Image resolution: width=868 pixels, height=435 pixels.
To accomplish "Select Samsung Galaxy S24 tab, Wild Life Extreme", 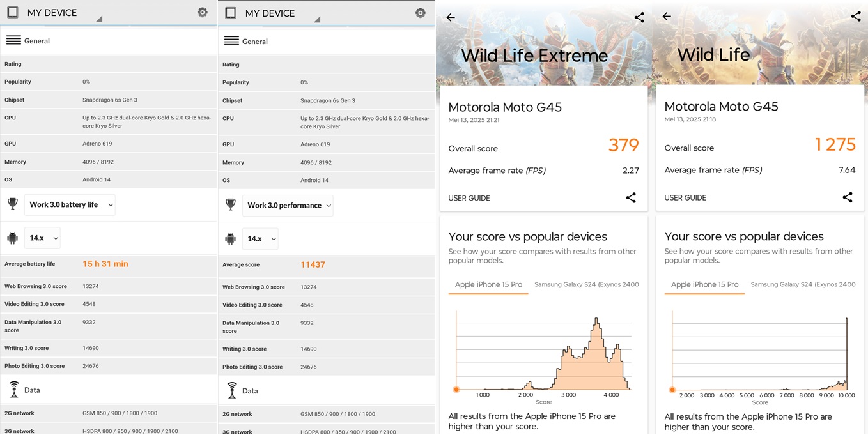I will (586, 284).
